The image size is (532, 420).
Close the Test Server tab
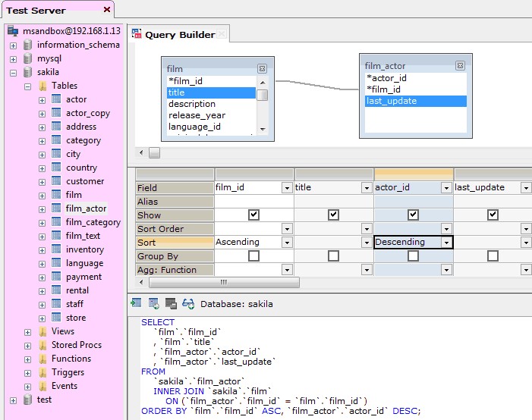[107, 10]
